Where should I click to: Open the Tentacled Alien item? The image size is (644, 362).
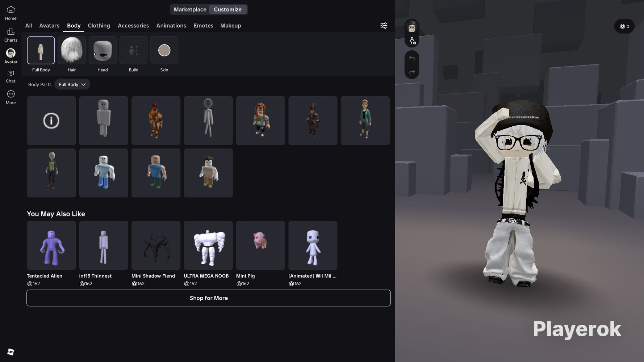[x=51, y=245]
